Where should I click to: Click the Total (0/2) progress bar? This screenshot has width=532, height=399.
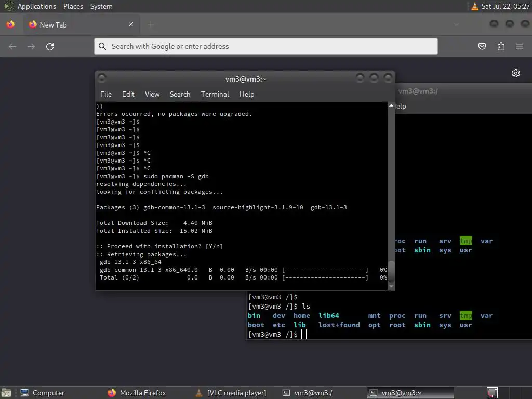325,277
